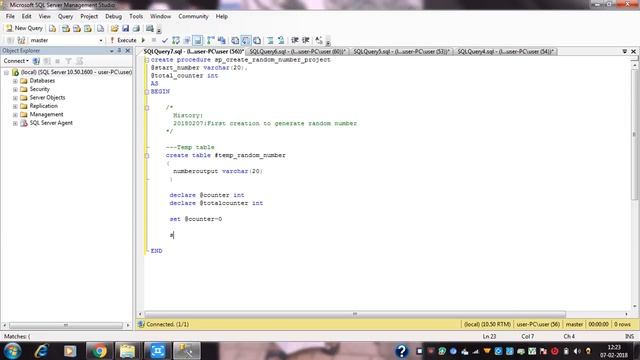Viewport: 640px width, 360px height.
Task: Open the active files list dropdown
Action: [624, 51]
